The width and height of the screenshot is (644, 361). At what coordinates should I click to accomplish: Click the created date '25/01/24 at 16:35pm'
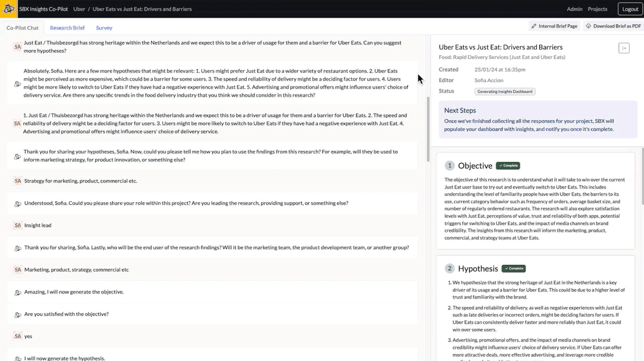pos(500,69)
